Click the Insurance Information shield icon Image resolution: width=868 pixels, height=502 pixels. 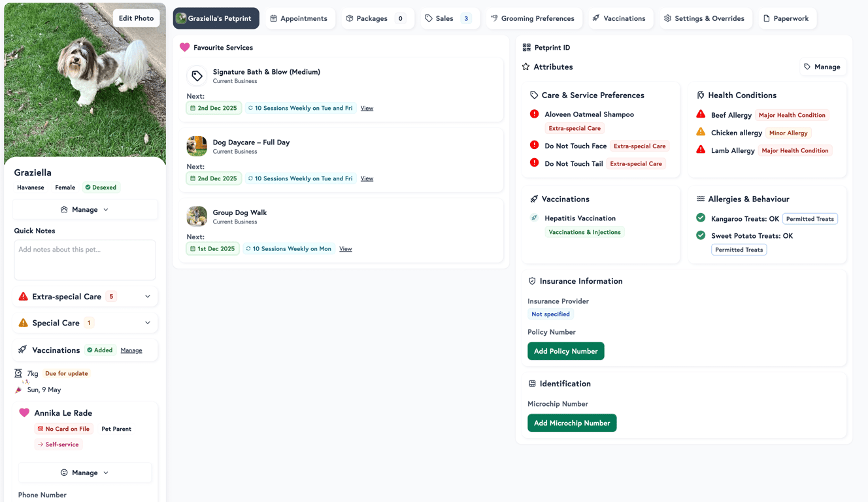(532, 281)
